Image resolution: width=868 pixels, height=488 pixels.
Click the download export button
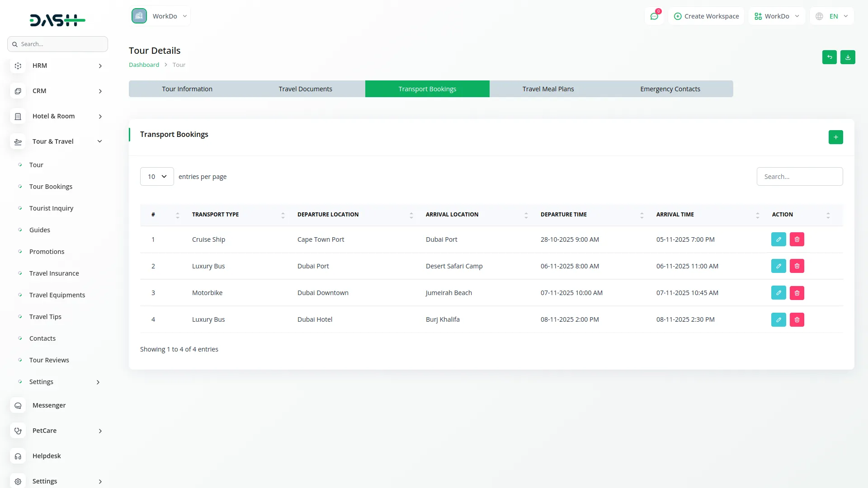pos(848,57)
